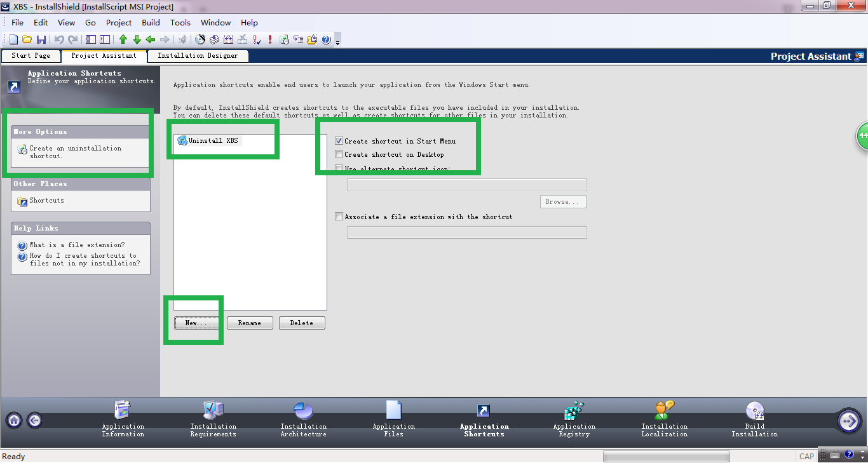Viewport: 868px width, 463px height.
Task: Click the red exclamation with checkmark icon
Action: click(x=257, y=39)
